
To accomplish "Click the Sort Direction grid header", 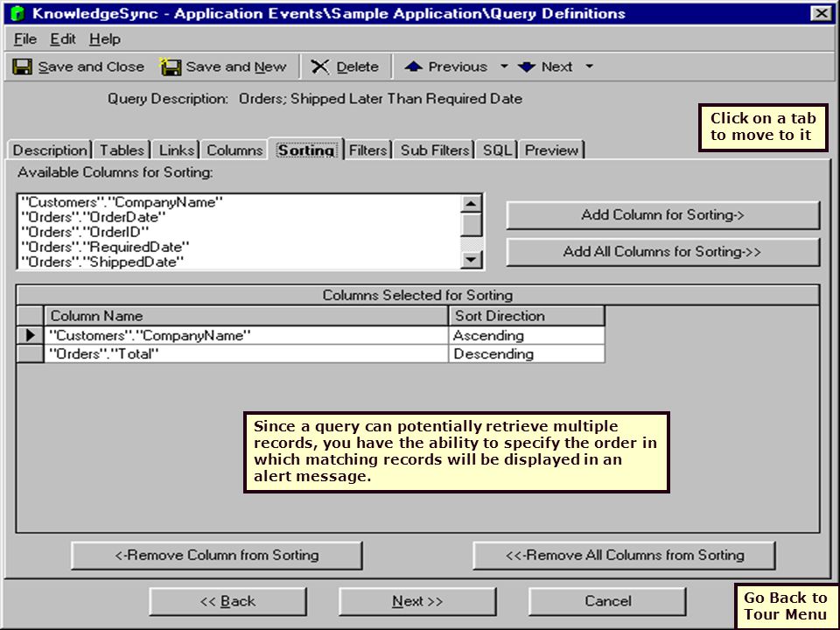I will (x=527, y=316).
